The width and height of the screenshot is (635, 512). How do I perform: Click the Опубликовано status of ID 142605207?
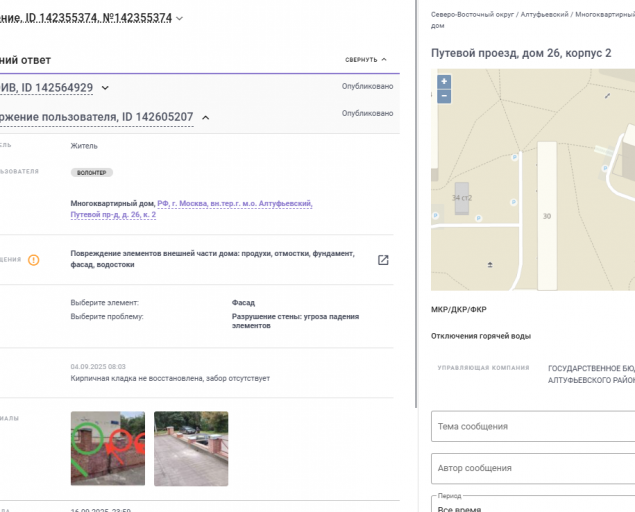pyautogui.click(x=367, y=113)
